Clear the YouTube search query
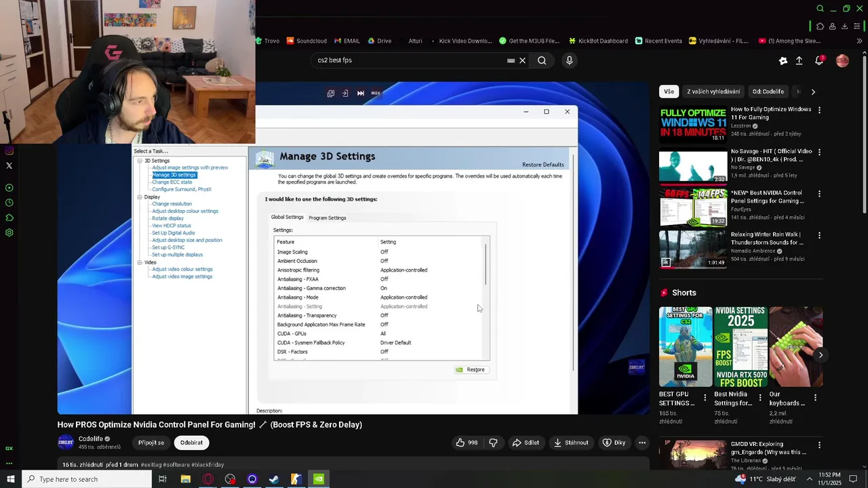868x488 pixels. coord(522,60)
